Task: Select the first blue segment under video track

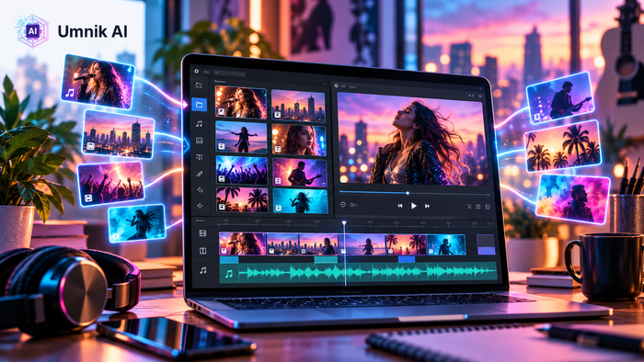Action: tap(229, 259)
